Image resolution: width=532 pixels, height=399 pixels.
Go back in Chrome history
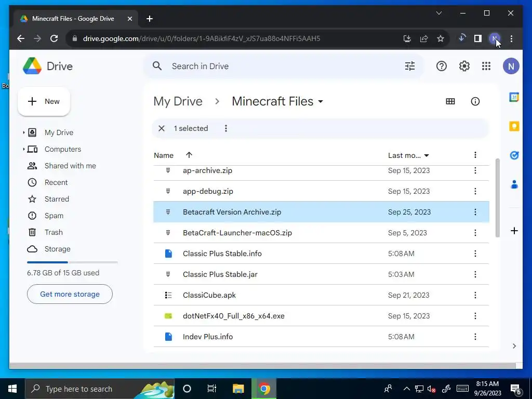tap(21, 38)
